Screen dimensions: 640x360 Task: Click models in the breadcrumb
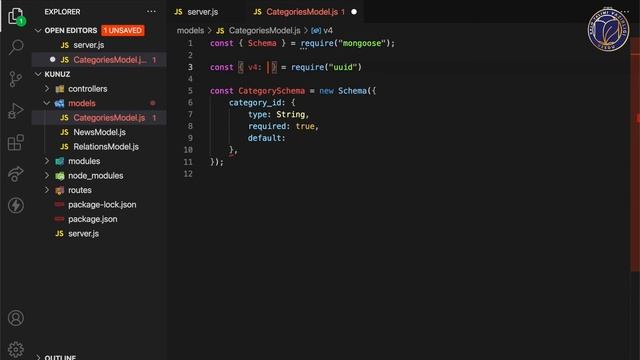click(190, 31)
